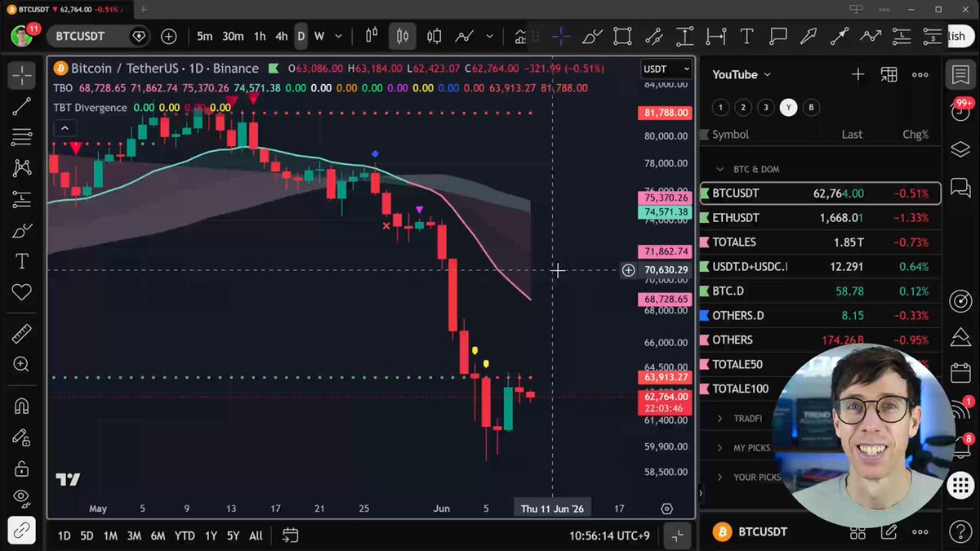The width and height of the screenshot is (980, 551).
Task: Toggle stay in drawing mode
Action: [x=22, y=438]
